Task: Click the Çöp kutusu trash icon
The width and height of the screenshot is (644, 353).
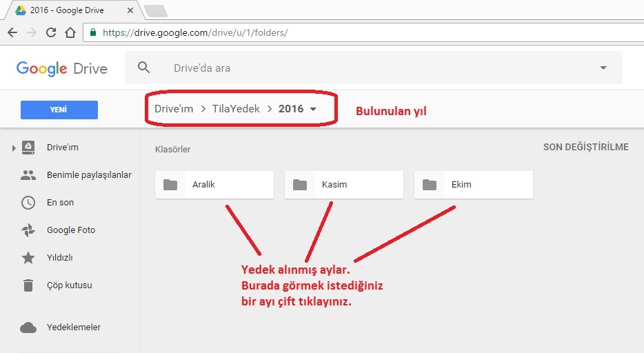Action: coord(28,285)
